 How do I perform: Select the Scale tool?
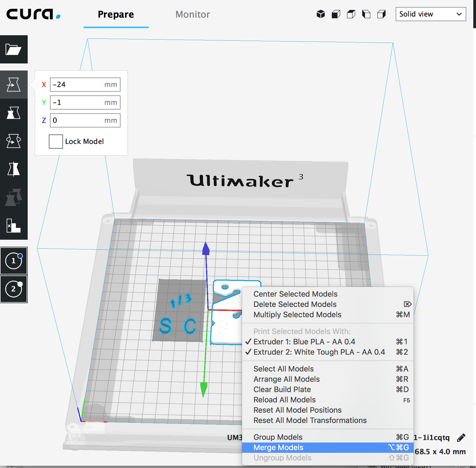[14, 113]
